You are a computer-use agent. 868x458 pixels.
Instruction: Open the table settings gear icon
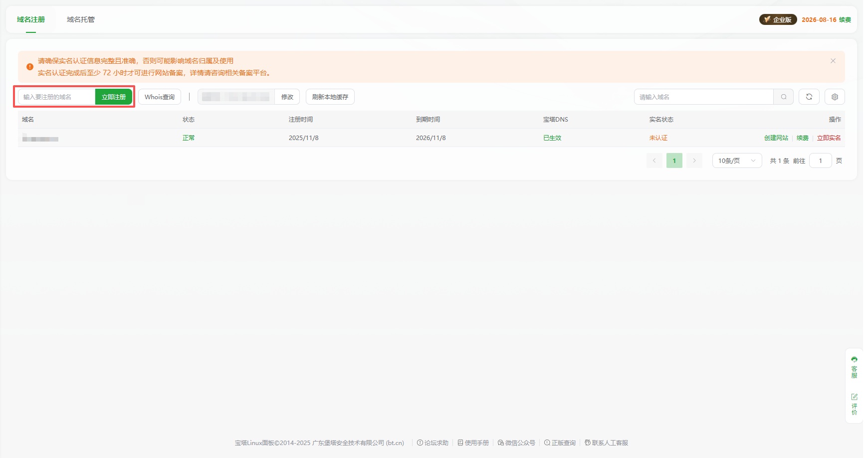click(x=835, y=97)
